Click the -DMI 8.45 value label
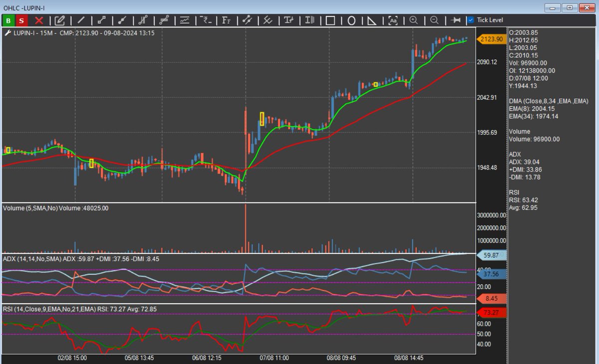The width and height of the screenshot is (599, 364). [x=491, y=299]
